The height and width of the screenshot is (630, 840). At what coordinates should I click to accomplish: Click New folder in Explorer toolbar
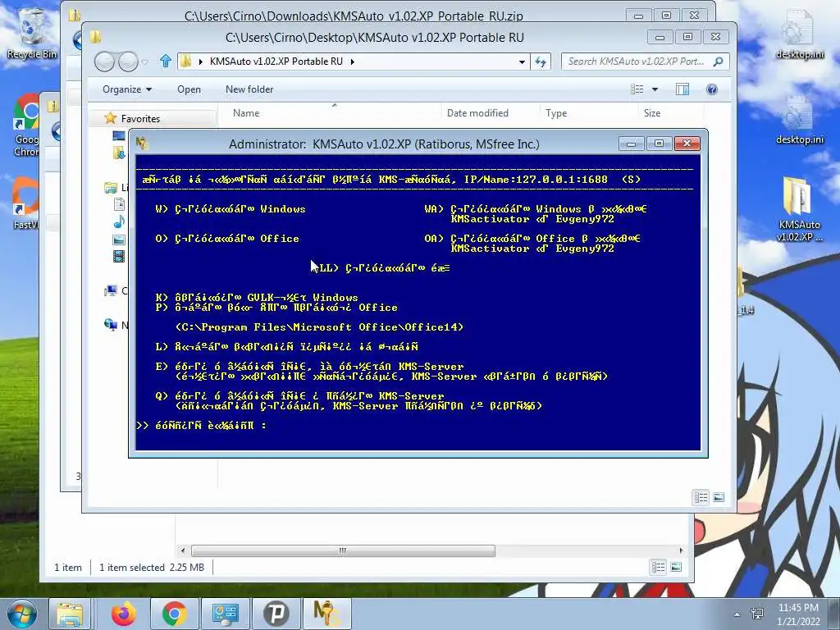(249, 89)
